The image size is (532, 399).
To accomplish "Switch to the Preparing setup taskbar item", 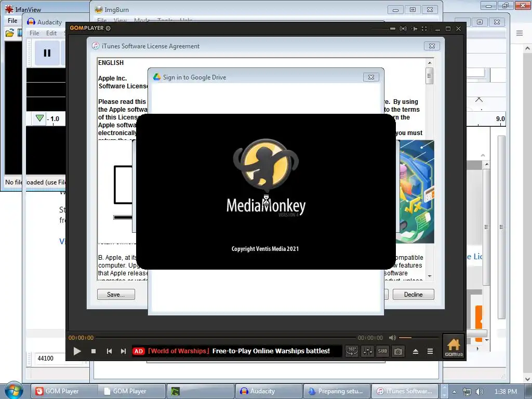I will [x=337, y=391].
